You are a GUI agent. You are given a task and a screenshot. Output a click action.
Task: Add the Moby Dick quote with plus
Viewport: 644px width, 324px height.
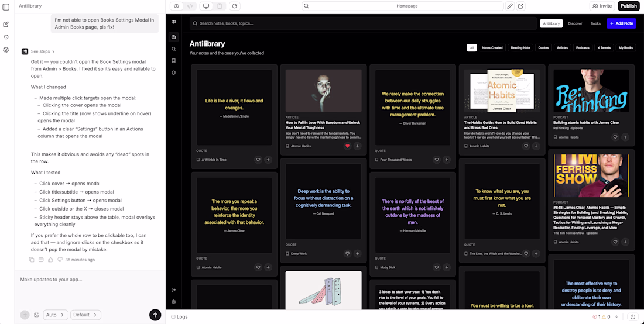tap(447, 267)
